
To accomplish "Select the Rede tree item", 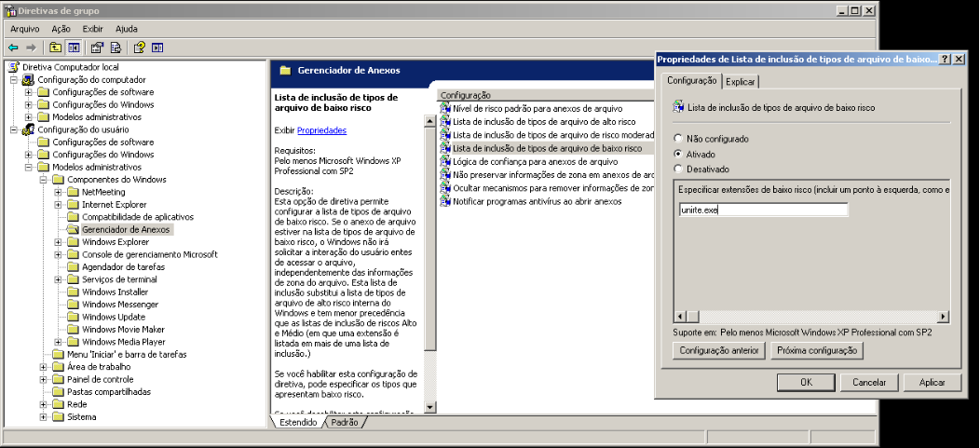I will point(77,404).
